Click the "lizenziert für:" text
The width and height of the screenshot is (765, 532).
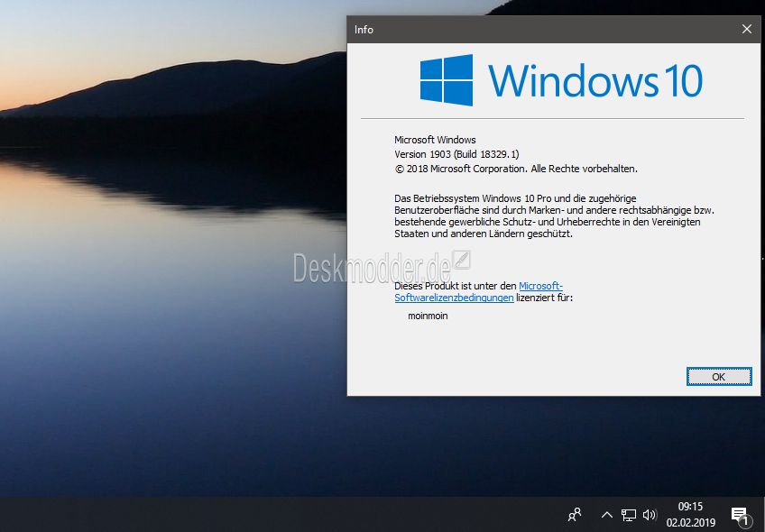point(545,298)
